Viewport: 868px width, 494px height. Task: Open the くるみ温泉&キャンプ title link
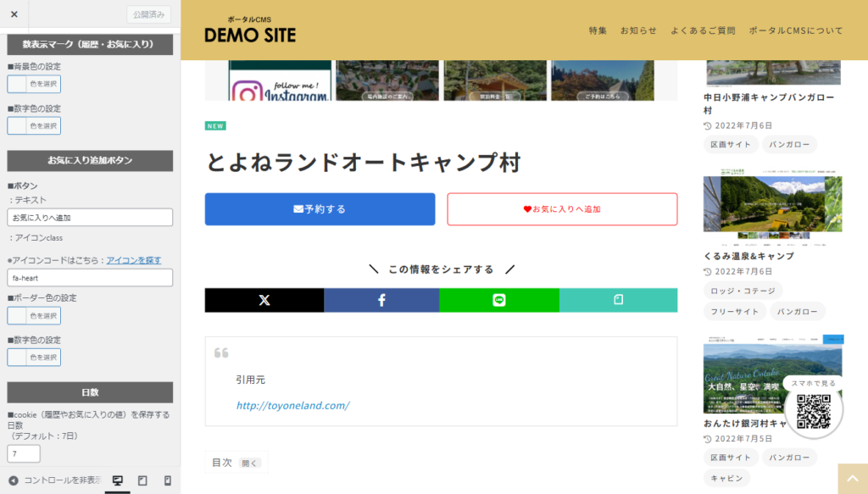748,256
